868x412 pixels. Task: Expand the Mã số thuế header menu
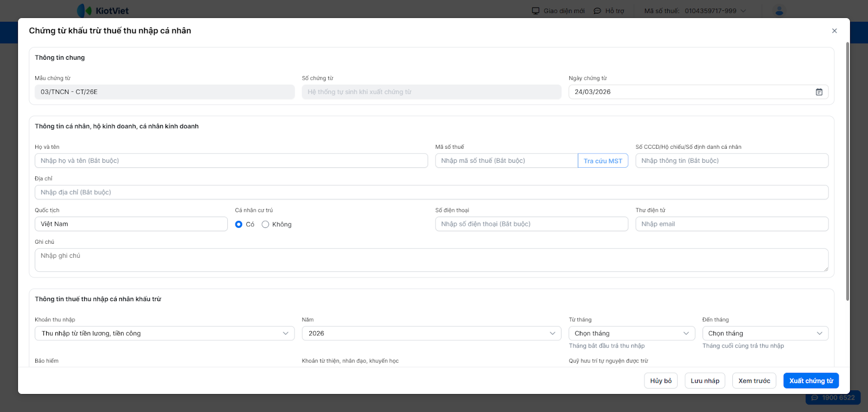click(743, 11)
